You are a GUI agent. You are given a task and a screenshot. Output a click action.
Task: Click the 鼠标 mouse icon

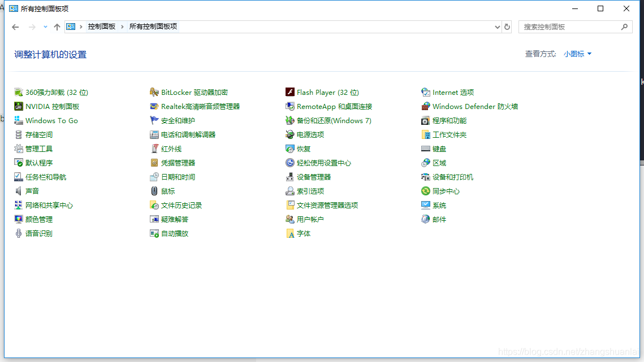pyautogui.click(x=154, y=191)
